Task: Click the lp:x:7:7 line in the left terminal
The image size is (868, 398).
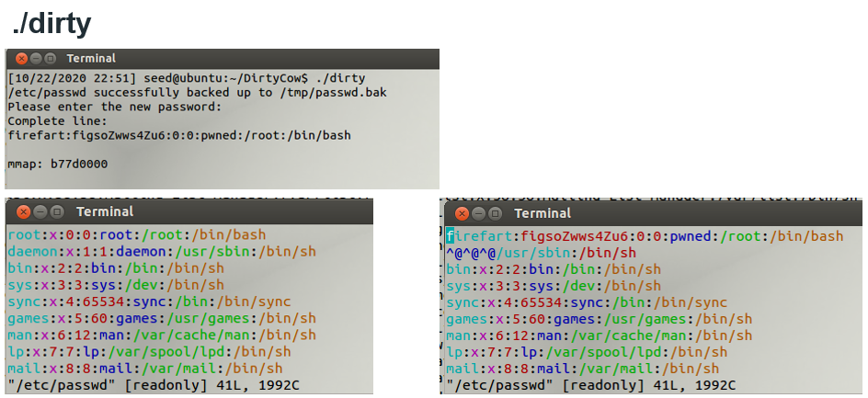Action: click(x=150, y=351)
